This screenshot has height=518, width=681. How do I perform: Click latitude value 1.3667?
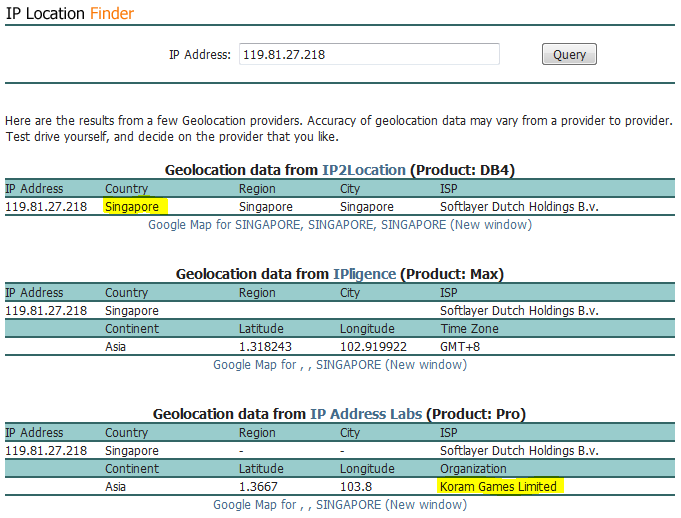[258, 487]
